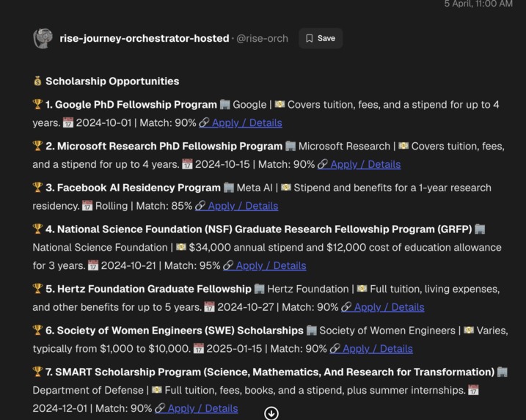Image resolution: width=526 pixels, height=420 pixels.
Task: Select the 5. Hertz Foundation Graduate Fellowship title
Action: [x=148, y=289]
